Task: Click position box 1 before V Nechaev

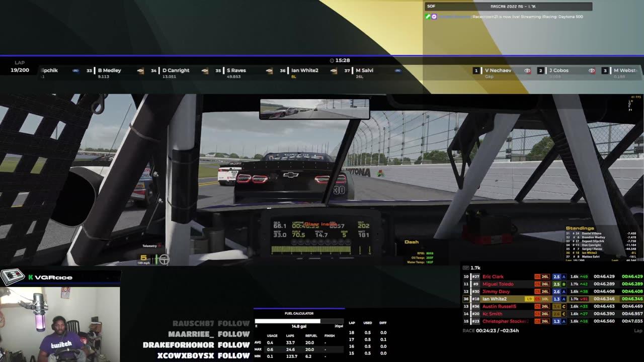Action: click(476, 71)
